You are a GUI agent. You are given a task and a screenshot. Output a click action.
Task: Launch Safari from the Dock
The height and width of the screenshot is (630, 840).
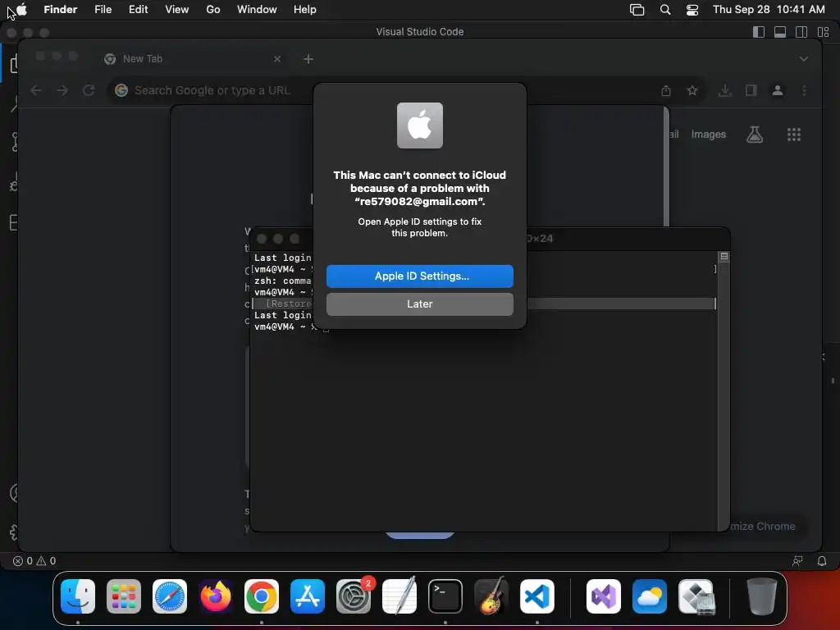170,596
